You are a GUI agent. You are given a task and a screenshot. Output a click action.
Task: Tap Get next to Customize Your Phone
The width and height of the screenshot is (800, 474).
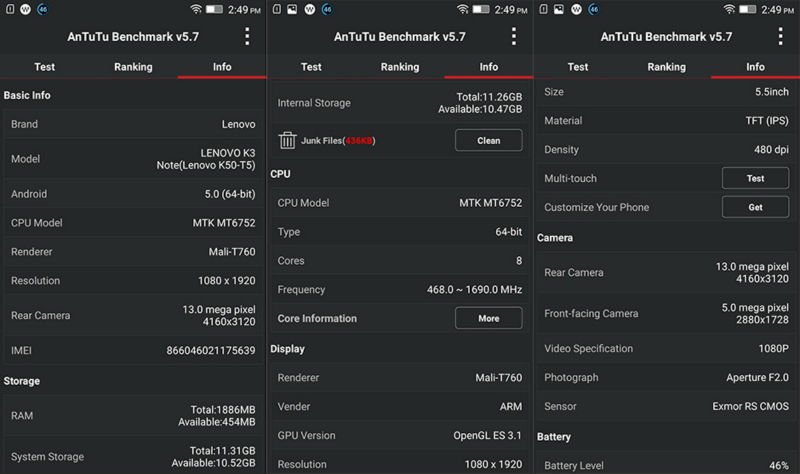click(756, 207)
